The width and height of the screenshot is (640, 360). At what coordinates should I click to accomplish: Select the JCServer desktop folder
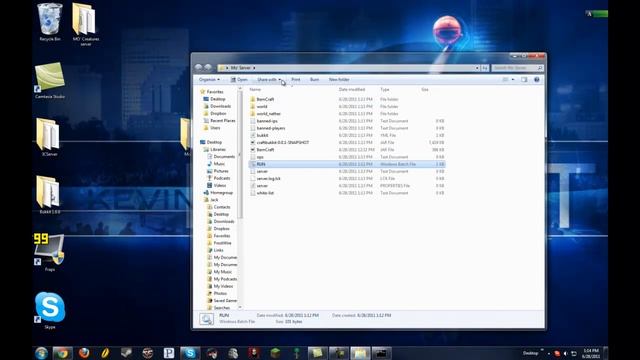[49, 137]
